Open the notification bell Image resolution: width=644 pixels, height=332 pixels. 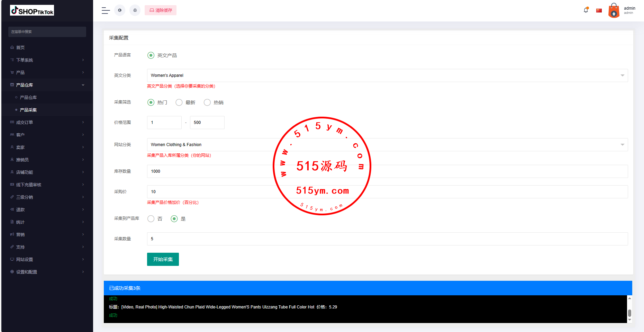[x=586, y=10]
